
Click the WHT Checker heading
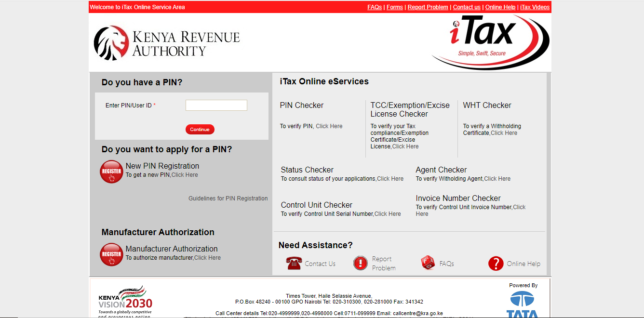[x=487, y=105]
